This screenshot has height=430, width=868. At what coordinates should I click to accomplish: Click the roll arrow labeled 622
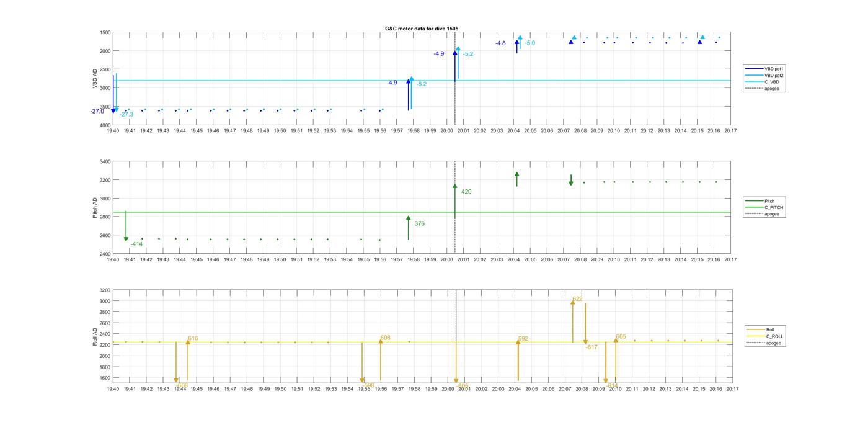tap(573, 321)
